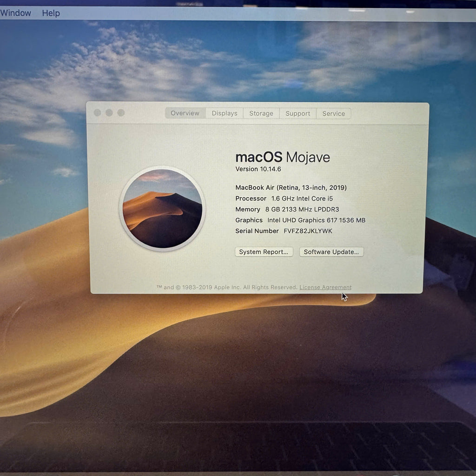Click the Version 10.14.6 text
476x476 pixels.
258,169
